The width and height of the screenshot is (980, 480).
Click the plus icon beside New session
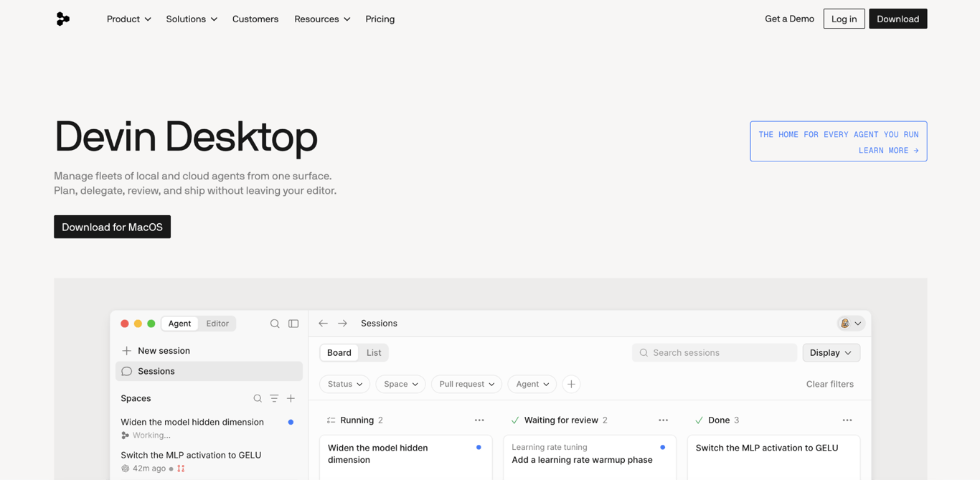coord(126,351)
